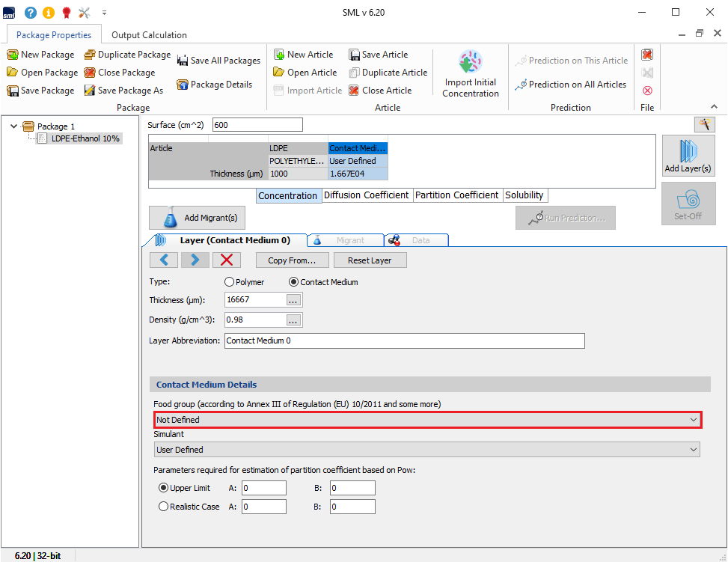Go to next layer with right arrow
Viewport: 728px width, 562px height.
(195, 260)
